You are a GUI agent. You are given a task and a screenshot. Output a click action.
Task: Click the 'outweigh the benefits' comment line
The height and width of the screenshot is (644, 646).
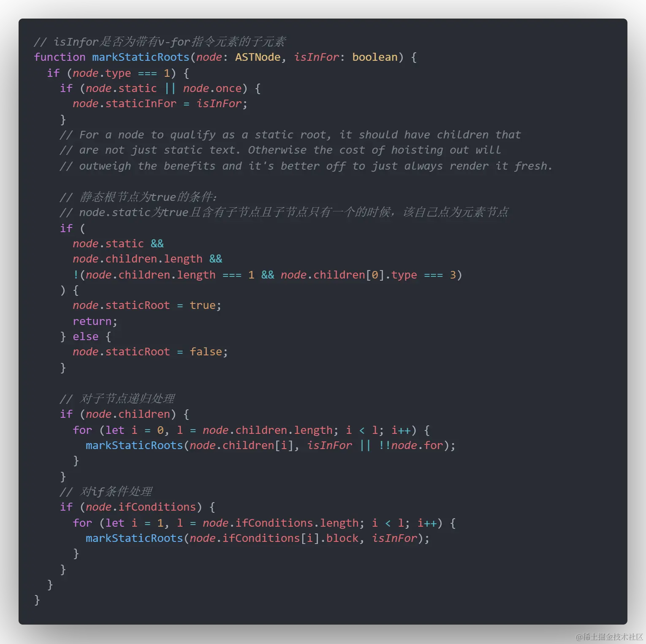point(306,166)
